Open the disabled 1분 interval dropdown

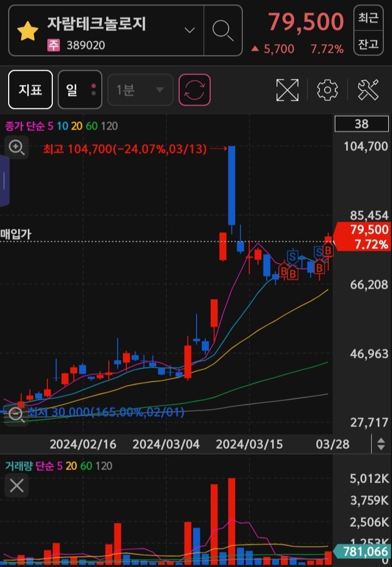(140, 90)
